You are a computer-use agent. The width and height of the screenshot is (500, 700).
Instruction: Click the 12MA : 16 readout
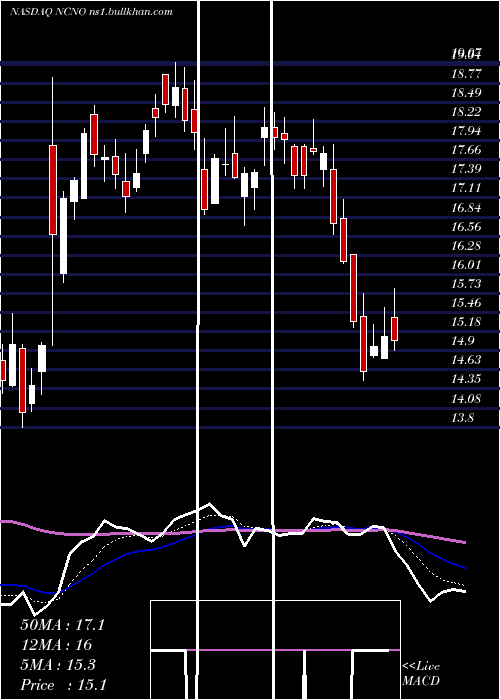tap(56, 645)
